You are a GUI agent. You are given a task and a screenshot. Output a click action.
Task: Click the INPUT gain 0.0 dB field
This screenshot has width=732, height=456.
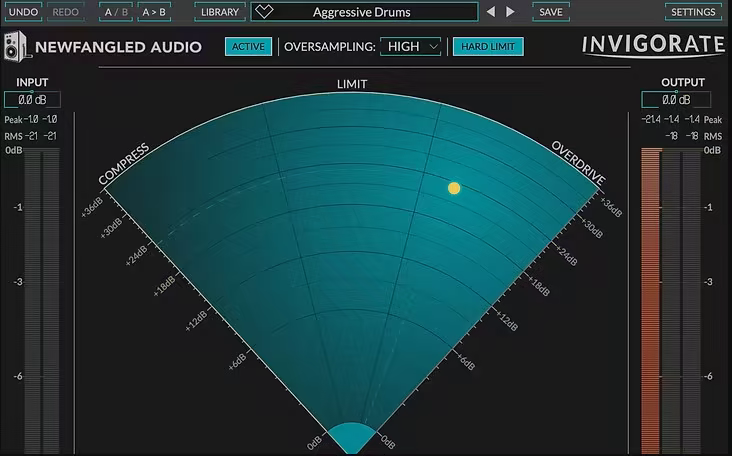tap(32, 99)
